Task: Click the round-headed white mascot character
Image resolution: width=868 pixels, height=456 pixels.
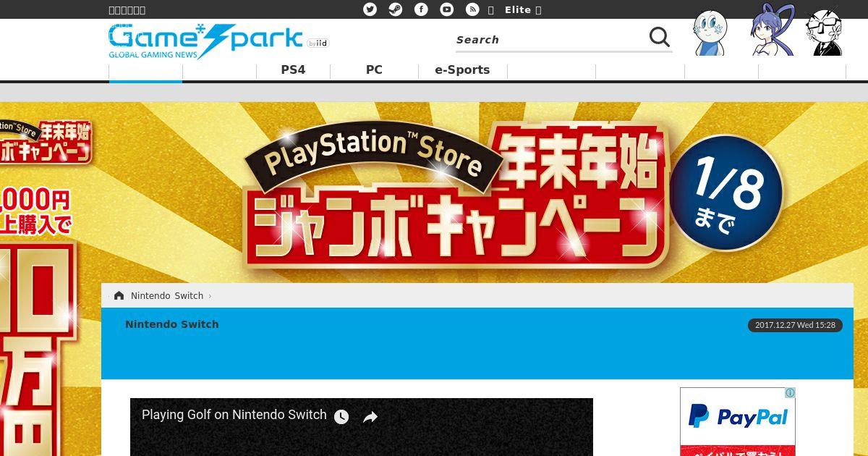Action: 710,33
